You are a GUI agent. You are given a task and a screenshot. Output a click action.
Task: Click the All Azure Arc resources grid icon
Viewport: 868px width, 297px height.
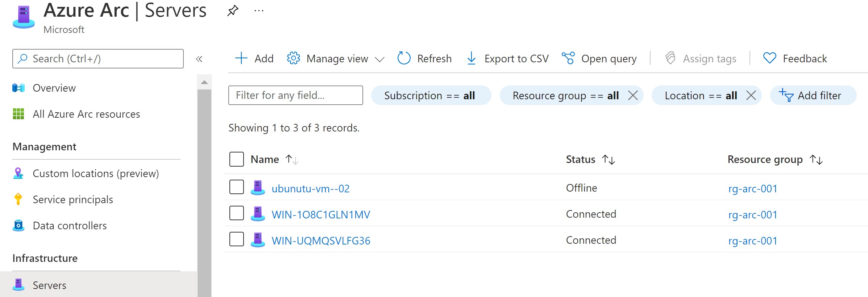[x=18, y=114]
